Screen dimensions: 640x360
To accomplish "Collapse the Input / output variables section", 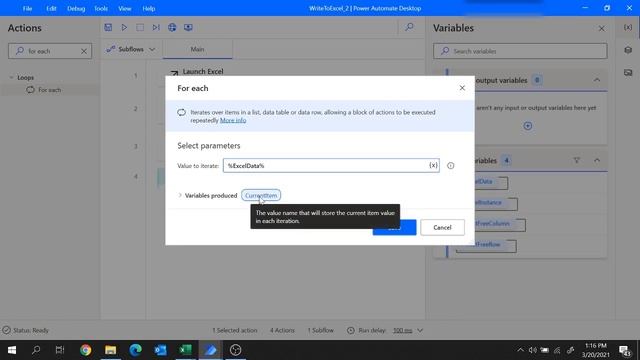I will (597, 80).
